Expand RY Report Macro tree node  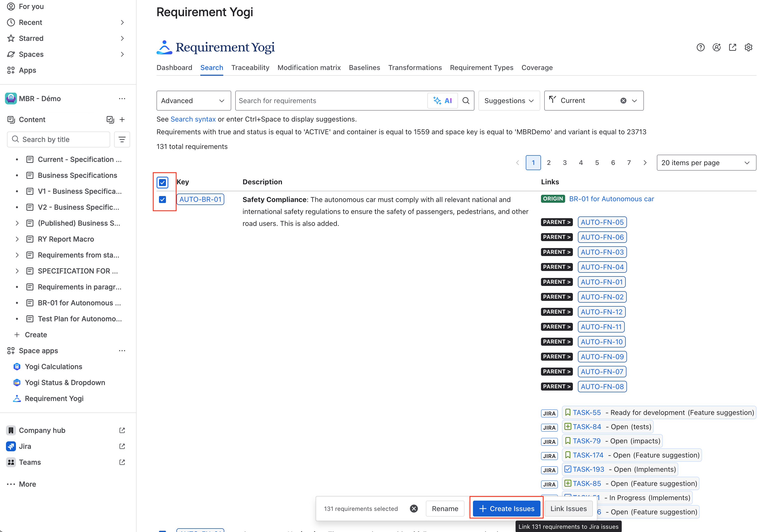17,239
